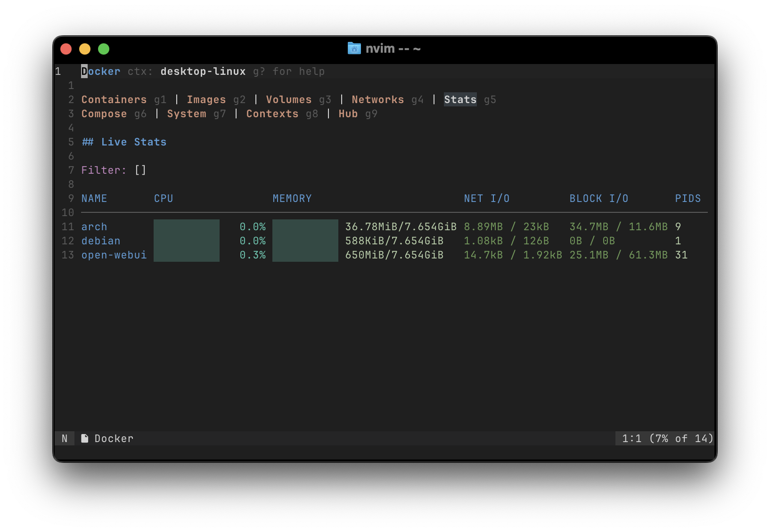
Task: Click the arch CPU usage bar
Action: point(187,226)
